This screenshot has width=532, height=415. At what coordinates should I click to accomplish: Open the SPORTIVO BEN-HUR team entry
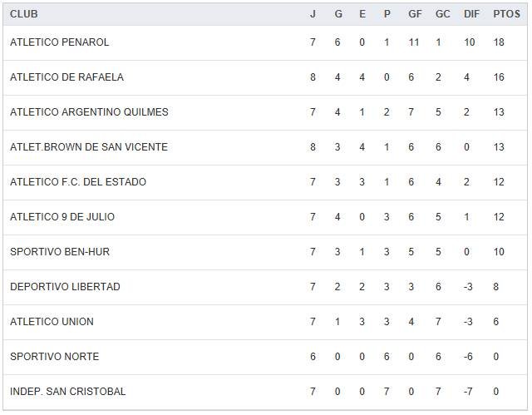pyautogui.click(x=60, y=252)
